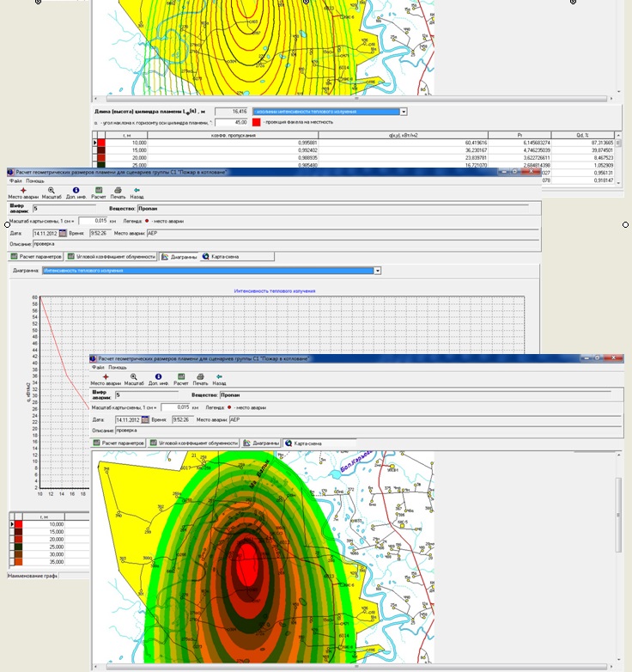The width and height of the screenshot is (632, 672).
Task: Open Доп. инф. in the chart window toolbar
Action: point(76,188)
